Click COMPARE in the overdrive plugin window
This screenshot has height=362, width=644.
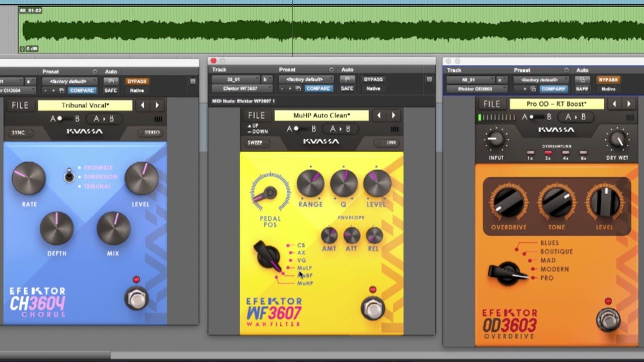(x=553, y=89)
